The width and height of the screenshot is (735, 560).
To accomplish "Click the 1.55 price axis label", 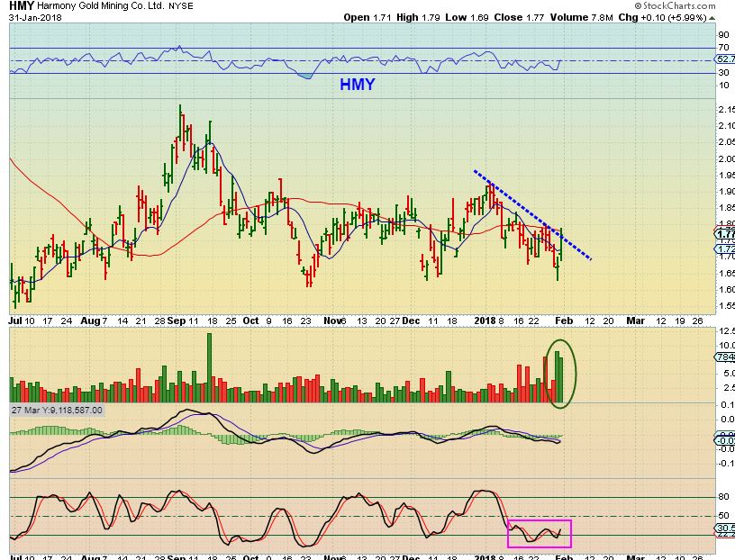I will pyautogui.click(x=727, y=306).
